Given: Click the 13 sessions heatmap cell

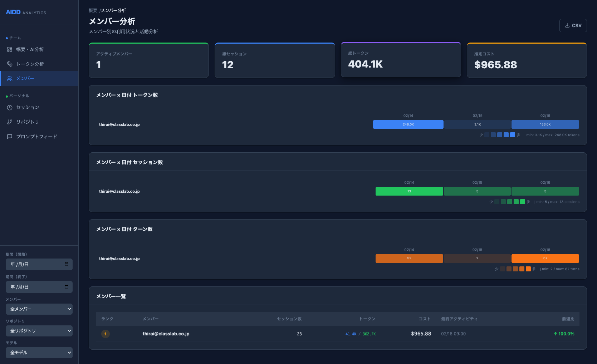Looking at the screenshot, I should point(409,191).
